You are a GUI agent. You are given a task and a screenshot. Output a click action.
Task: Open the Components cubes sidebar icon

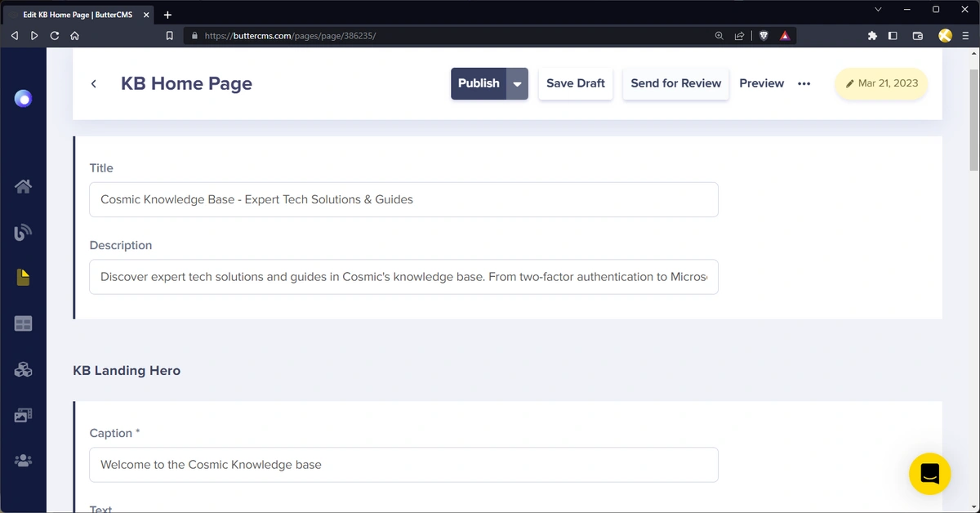(x=23, y=369)
